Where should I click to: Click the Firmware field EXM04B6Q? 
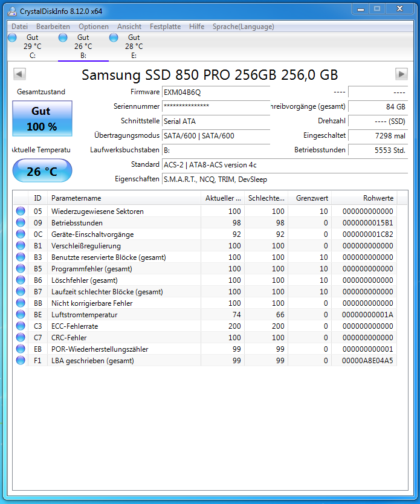[216, 92]
